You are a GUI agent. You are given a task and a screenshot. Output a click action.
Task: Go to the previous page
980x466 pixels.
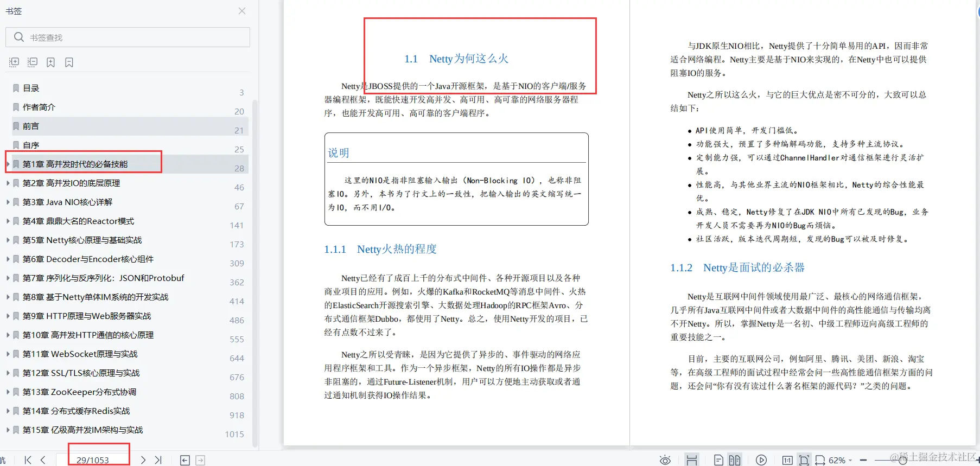click(43, 459)
